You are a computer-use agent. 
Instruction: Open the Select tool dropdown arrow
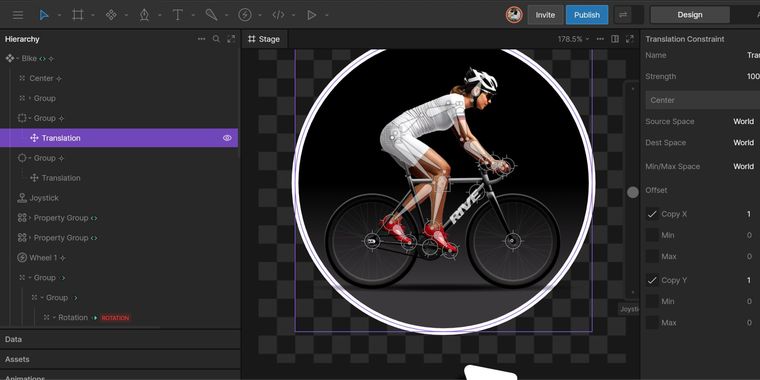[x=59, y=16]
